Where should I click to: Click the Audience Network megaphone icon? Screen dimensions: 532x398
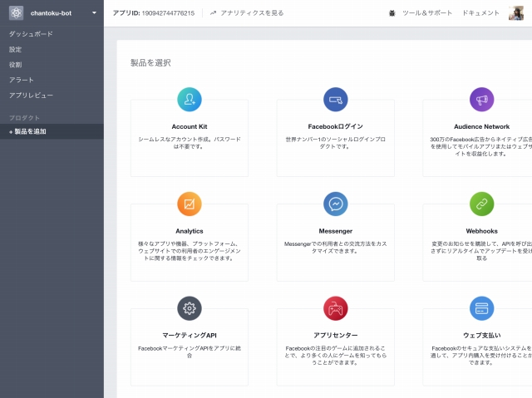(x=482, y=100)
